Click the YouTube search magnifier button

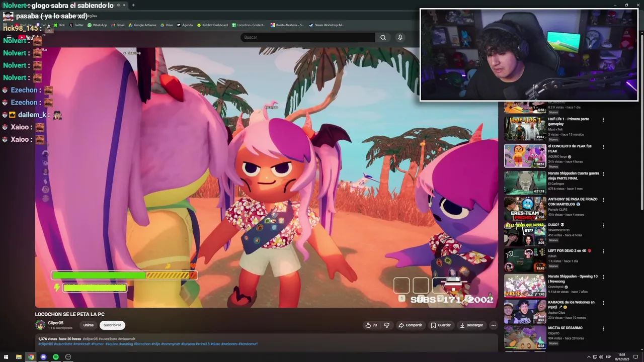[383, 37]
